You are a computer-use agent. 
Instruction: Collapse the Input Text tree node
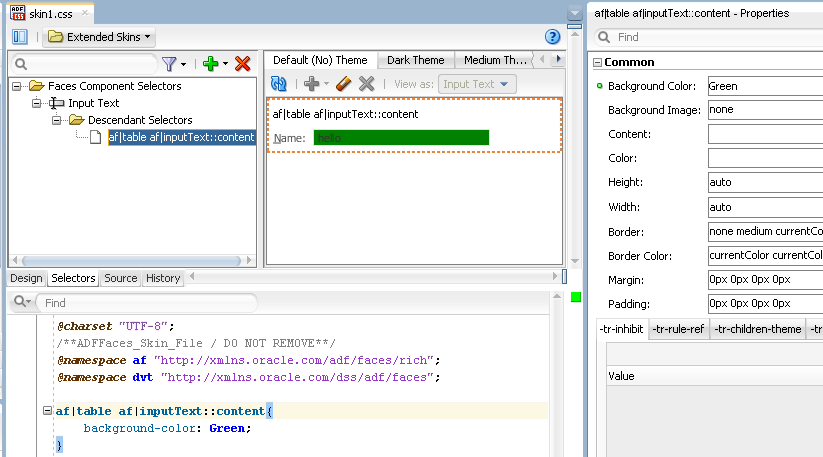36,103
